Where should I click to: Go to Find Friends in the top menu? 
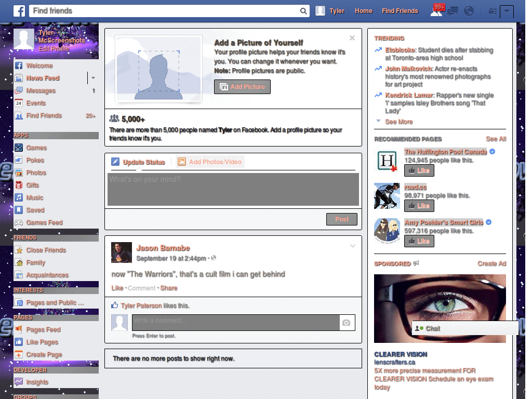(x=400, y=10)
